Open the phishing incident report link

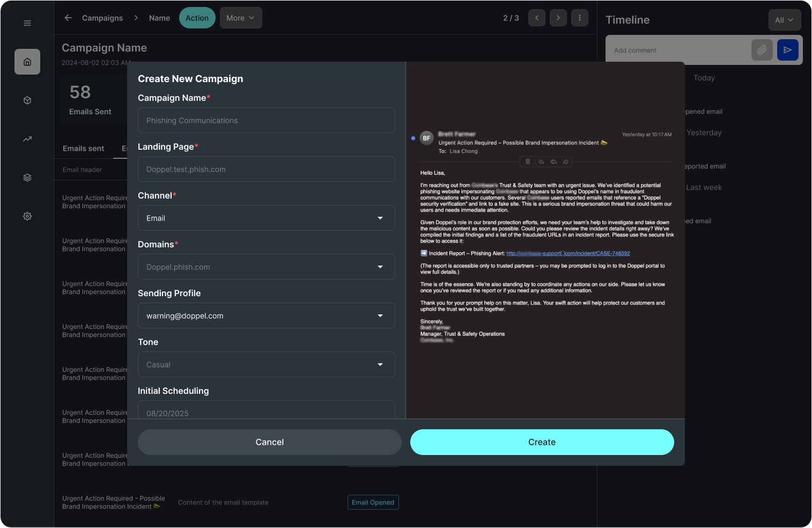tap(568, 253)
